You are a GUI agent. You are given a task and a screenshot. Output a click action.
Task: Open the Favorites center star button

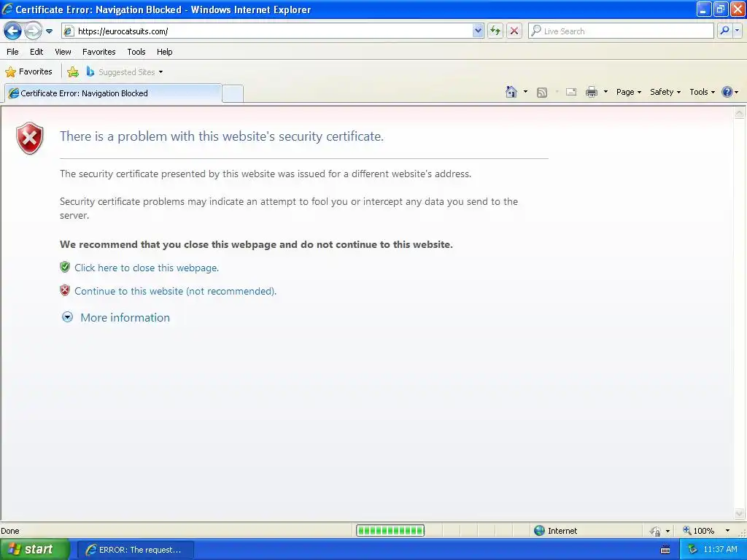point(28,72)
